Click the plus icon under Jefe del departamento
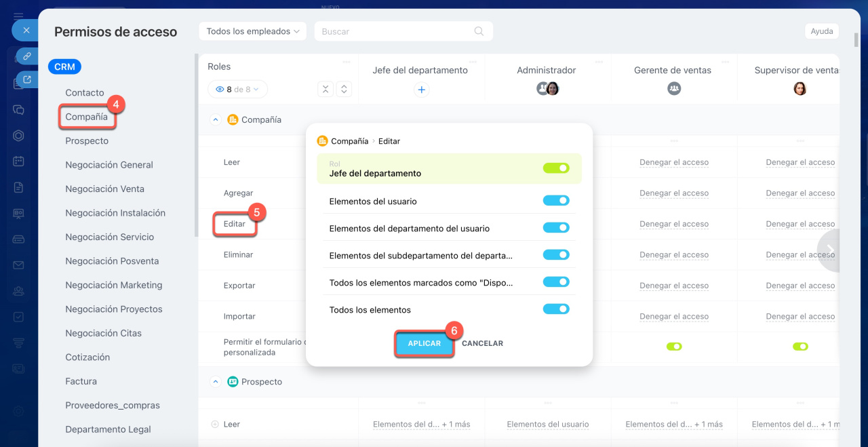The image size is (868, 447). [x=421, y=90]
